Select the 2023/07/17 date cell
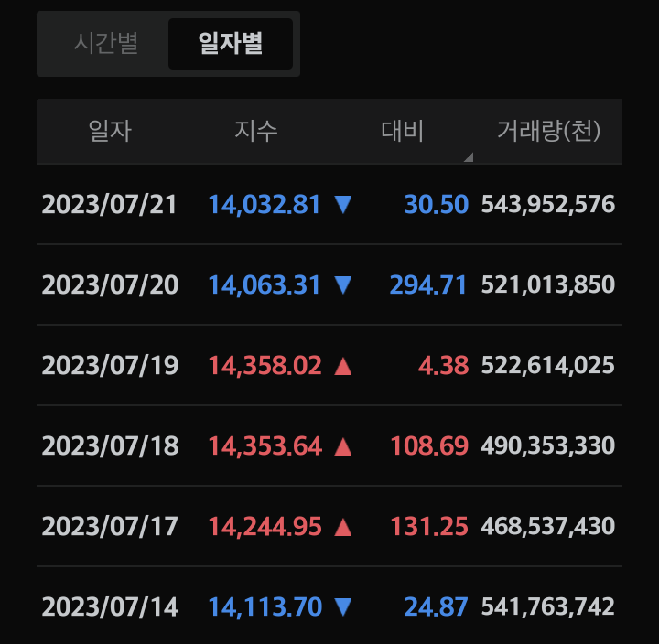This screenshot has height=644, width=659. point(110,527)
